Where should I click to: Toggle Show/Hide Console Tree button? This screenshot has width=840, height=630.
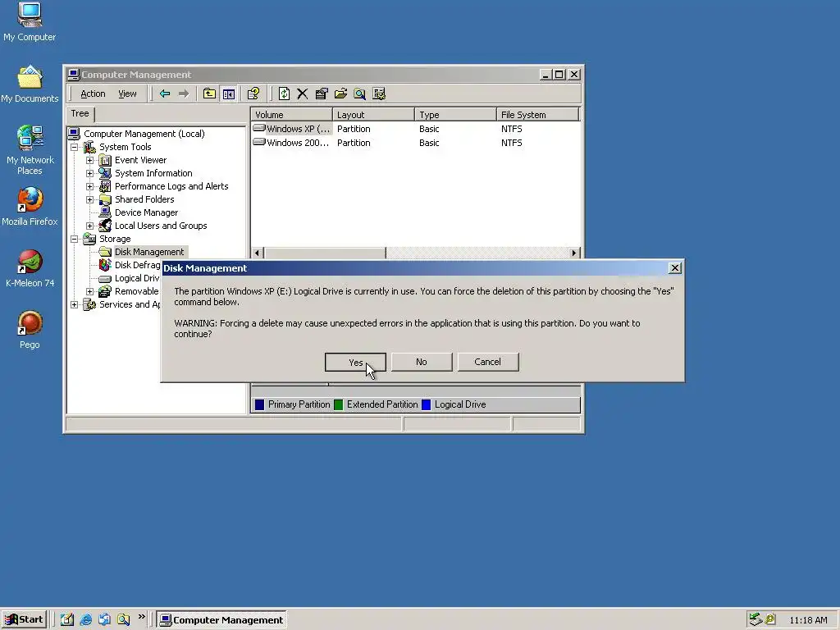pyautogui.click(x=229, y=94)
